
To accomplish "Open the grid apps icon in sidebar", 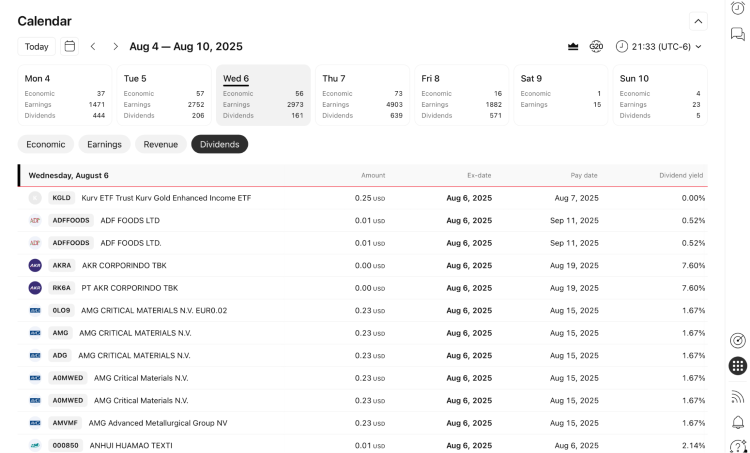I will (738, 367).
